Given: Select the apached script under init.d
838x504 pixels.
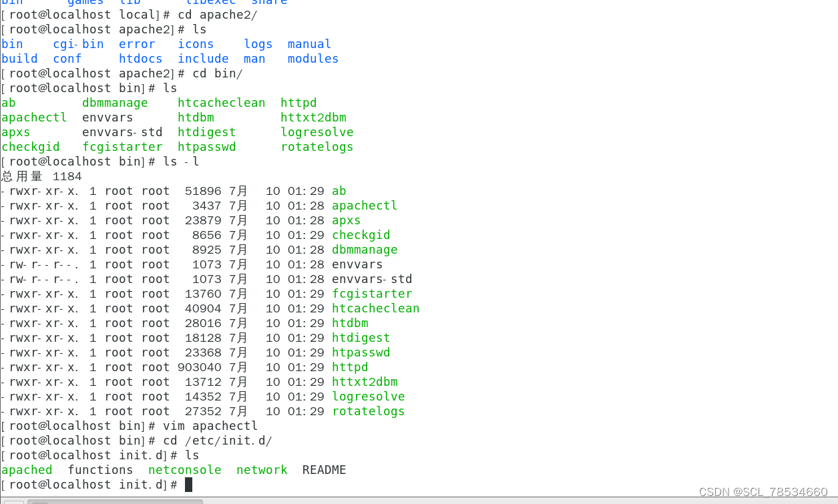Looking at the screenshot, I should click(27, 469).
